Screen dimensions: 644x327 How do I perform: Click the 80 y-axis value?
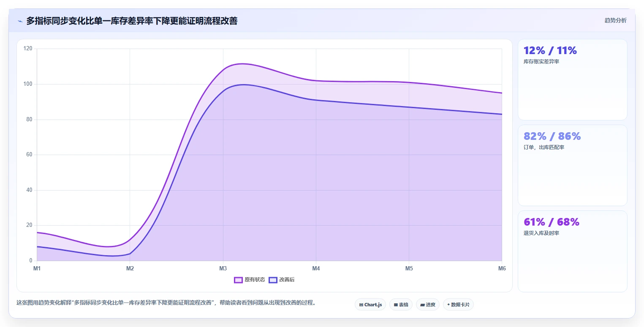click(29, 119)
